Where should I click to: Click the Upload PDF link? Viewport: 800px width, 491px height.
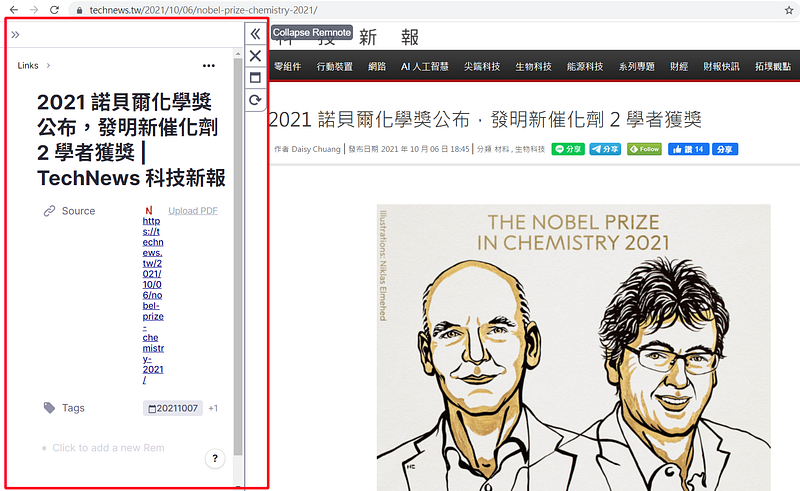pyautogui.click(x=193, y=211)
